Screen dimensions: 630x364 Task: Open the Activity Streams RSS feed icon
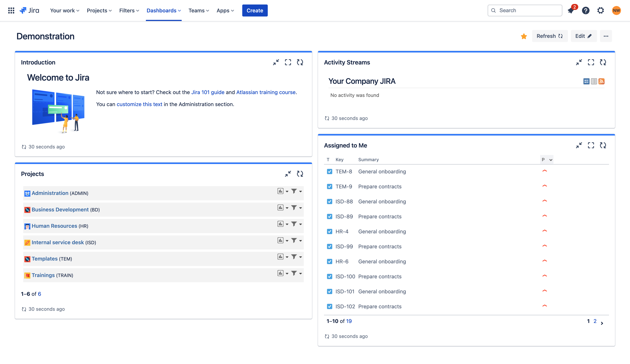[x=601, y=82]
